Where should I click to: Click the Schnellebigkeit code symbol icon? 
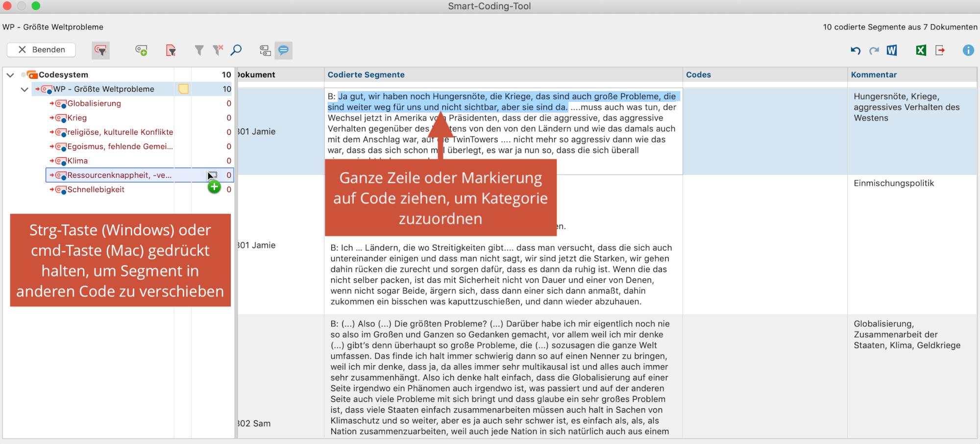(x=61, y=190)
